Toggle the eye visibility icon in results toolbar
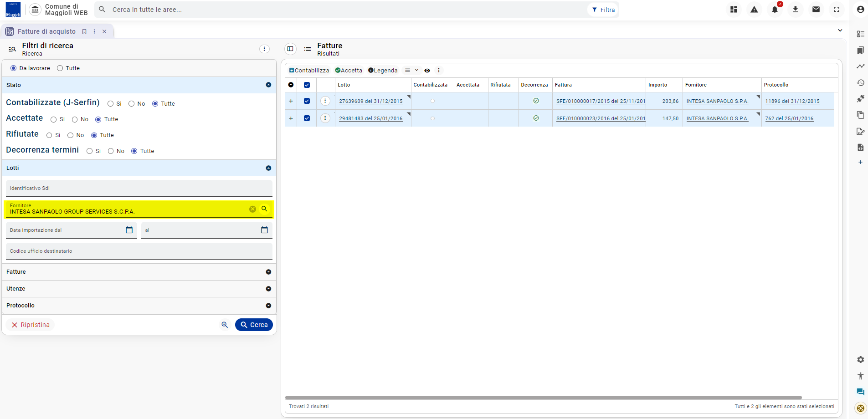 point(427,71)
